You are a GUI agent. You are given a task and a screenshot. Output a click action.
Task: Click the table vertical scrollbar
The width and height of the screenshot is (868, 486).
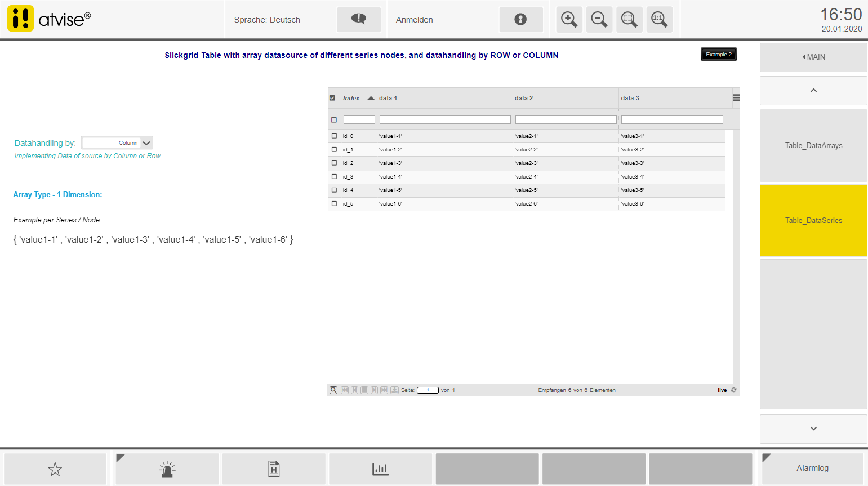point(737,257)
